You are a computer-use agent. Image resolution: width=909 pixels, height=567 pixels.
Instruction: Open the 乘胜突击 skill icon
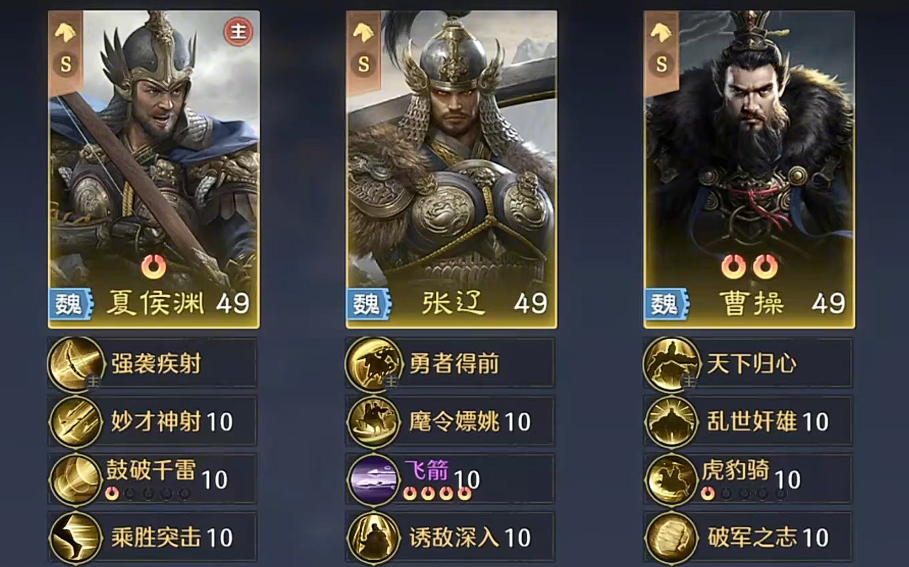click(x=76, y=537)
